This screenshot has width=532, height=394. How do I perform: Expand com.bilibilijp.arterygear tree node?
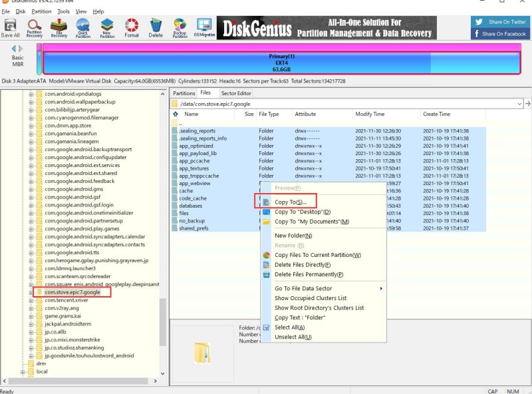point(31,110)
